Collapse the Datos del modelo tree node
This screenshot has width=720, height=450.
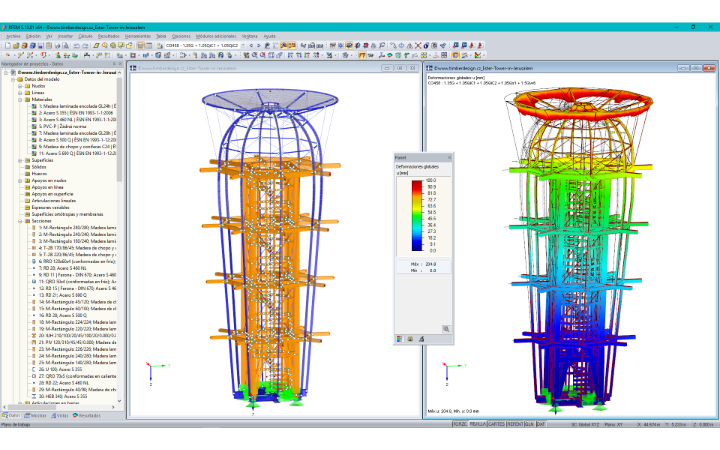click(x=13, y=79)
